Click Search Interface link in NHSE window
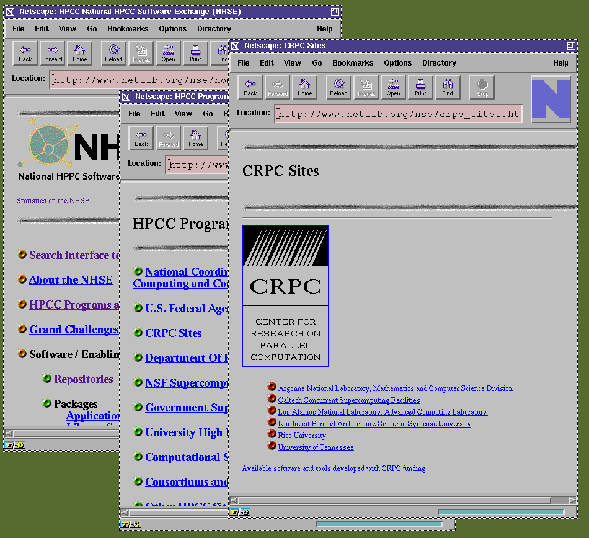 [74, 255]
